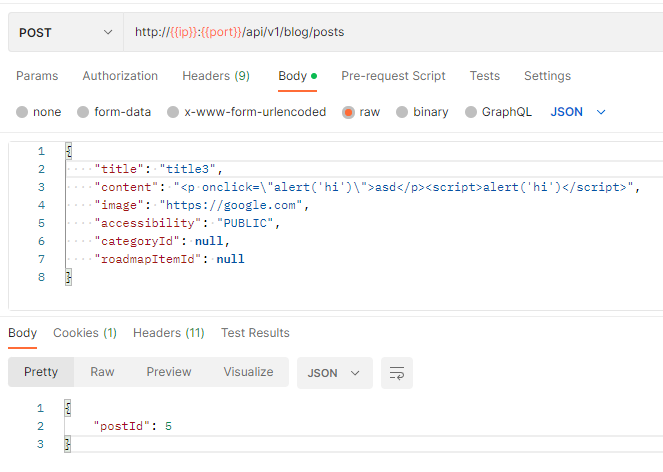The height and width of the screenshot is (472, 663).
Task: Click the script alert content string value
Action: coord(403,187)
